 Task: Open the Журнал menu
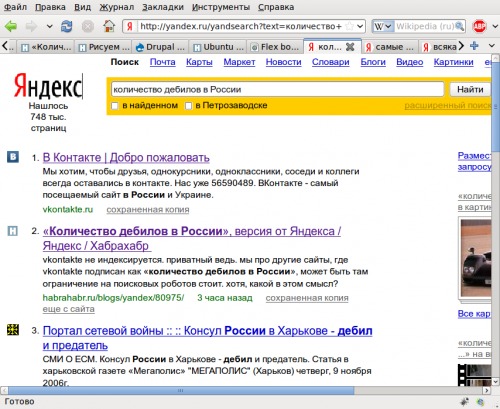click(117, 7)
